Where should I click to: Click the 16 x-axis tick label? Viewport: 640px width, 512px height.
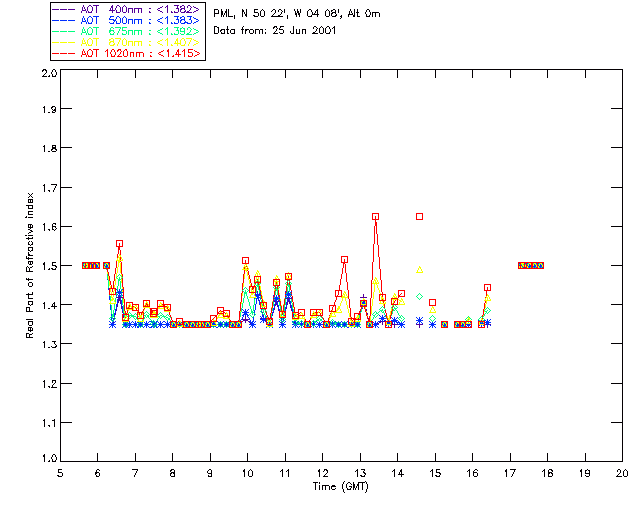tap(472, 473)
